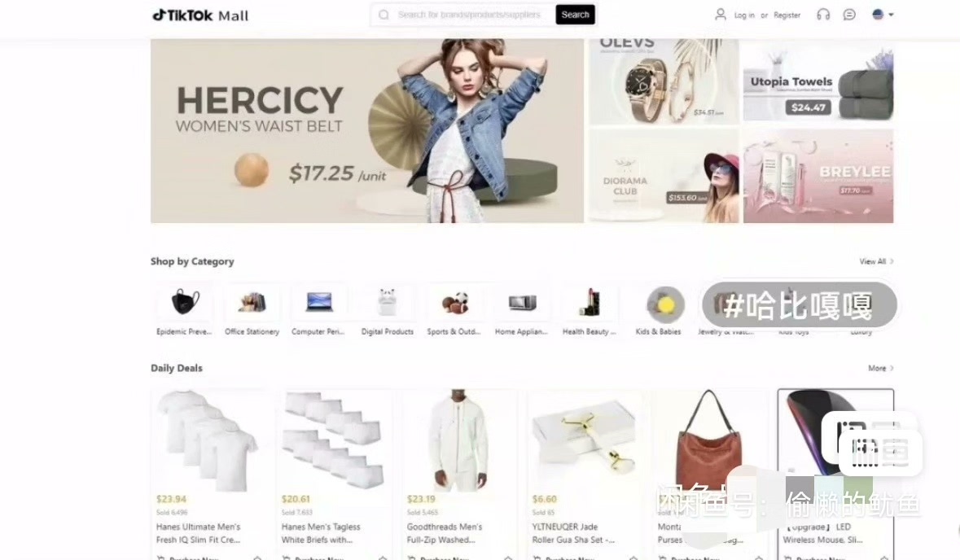Click the TikTok Mall logo
This screenshot has height=560, width=960.
pos(200,15)
